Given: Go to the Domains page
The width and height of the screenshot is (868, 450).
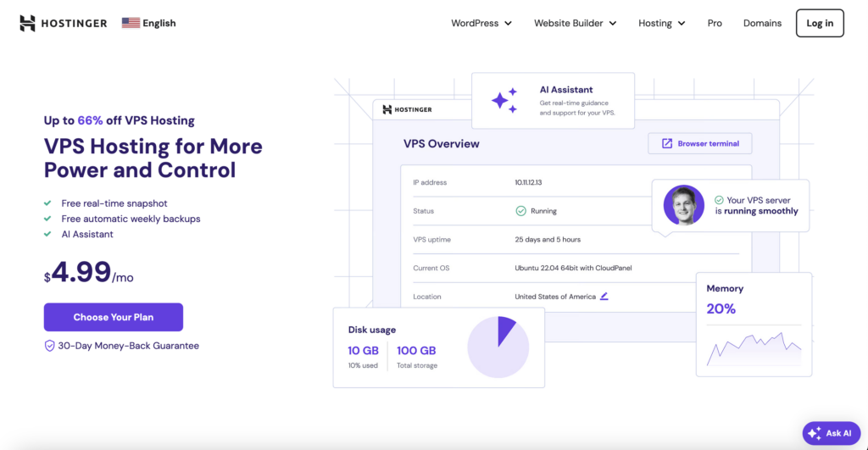Looking at the screenshot, I should (x=762, y=23).
